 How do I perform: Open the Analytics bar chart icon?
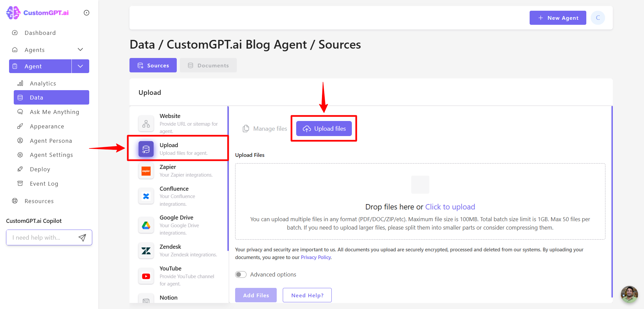click(x=20, y=83)
